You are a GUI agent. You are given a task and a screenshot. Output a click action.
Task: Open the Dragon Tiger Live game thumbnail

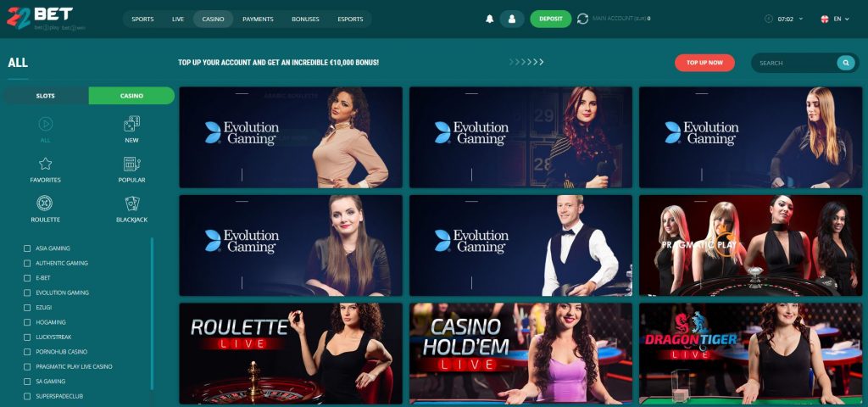[751, 354]
